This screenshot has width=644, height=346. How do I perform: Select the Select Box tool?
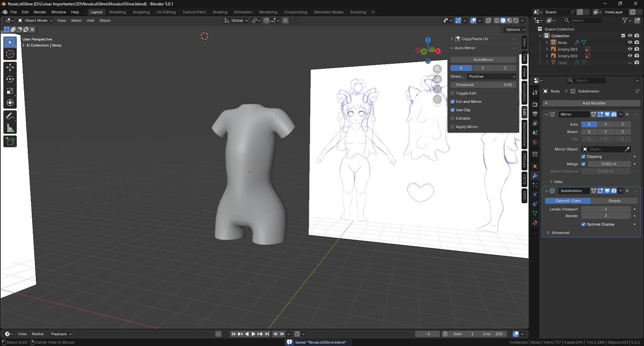point(10,42)
